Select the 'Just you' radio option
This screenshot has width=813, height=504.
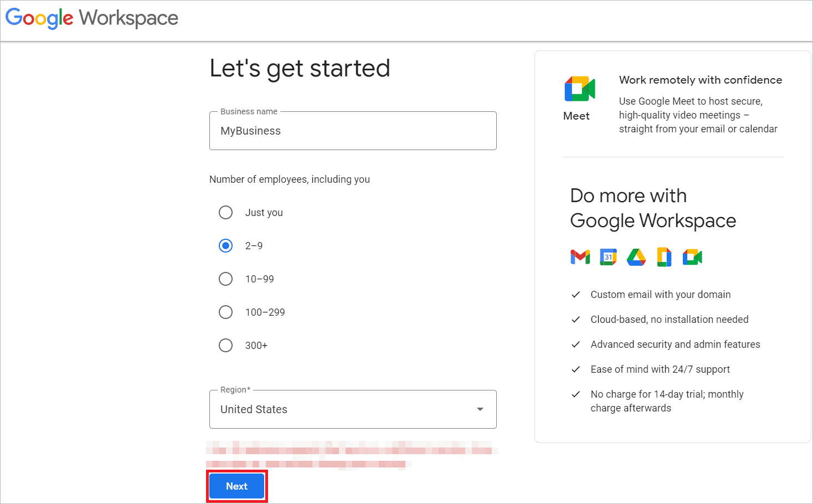pos(225,213)
